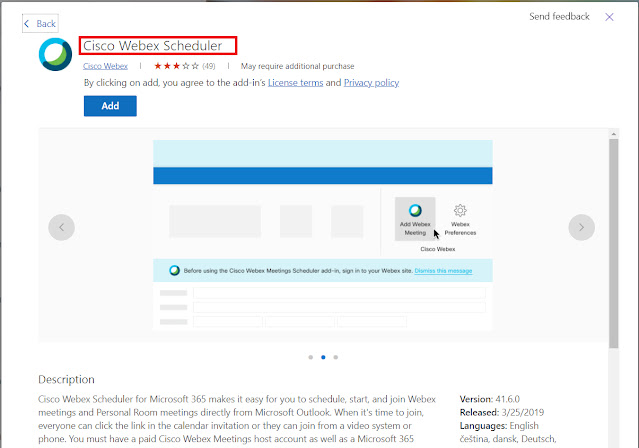This screenshot has height=448, width=639.
Task: Click the preview screenshot image
Action: pos(323,235)
